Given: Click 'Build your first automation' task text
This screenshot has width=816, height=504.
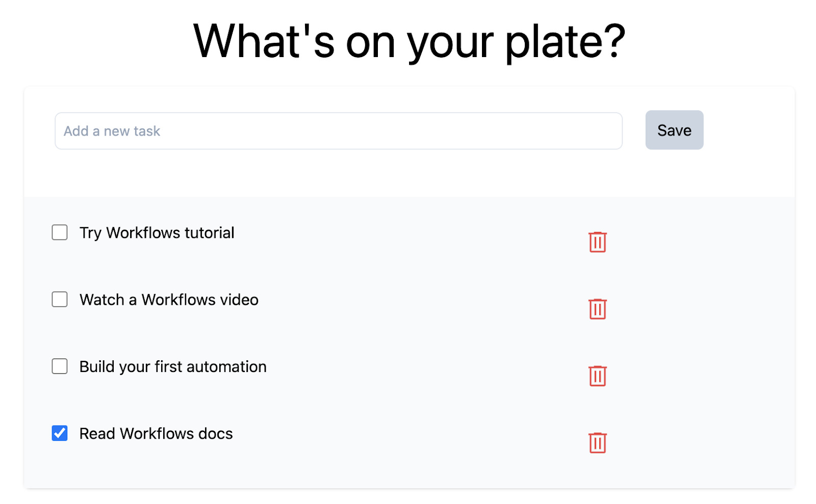Looking at the screenshot, I should 173,367.
